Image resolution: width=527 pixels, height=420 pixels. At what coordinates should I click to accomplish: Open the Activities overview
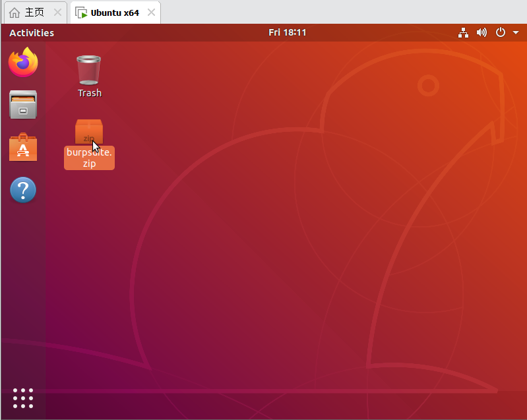32,33
